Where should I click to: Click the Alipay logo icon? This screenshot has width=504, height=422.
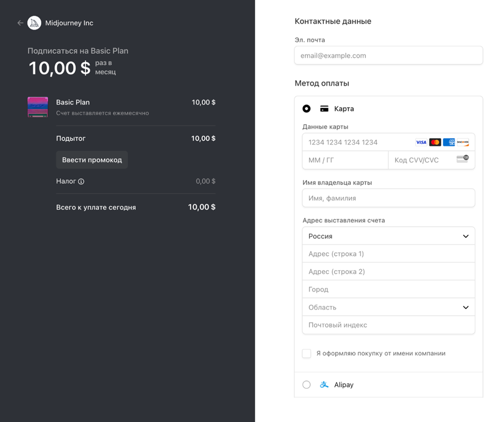(x=324, y=384)
